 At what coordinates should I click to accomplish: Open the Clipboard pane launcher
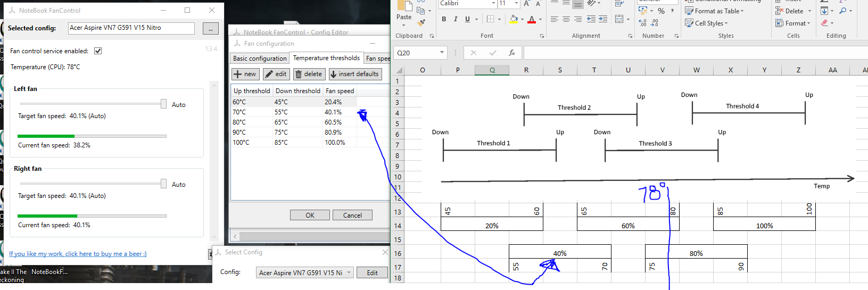pyautogui.click(x=432, y=36)
